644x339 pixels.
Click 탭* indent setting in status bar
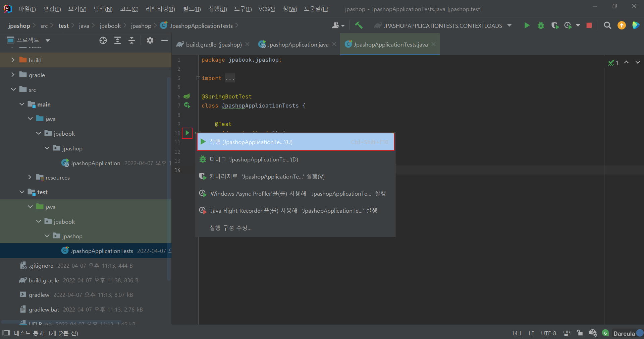pyautogui.click(x=567, y=333)
